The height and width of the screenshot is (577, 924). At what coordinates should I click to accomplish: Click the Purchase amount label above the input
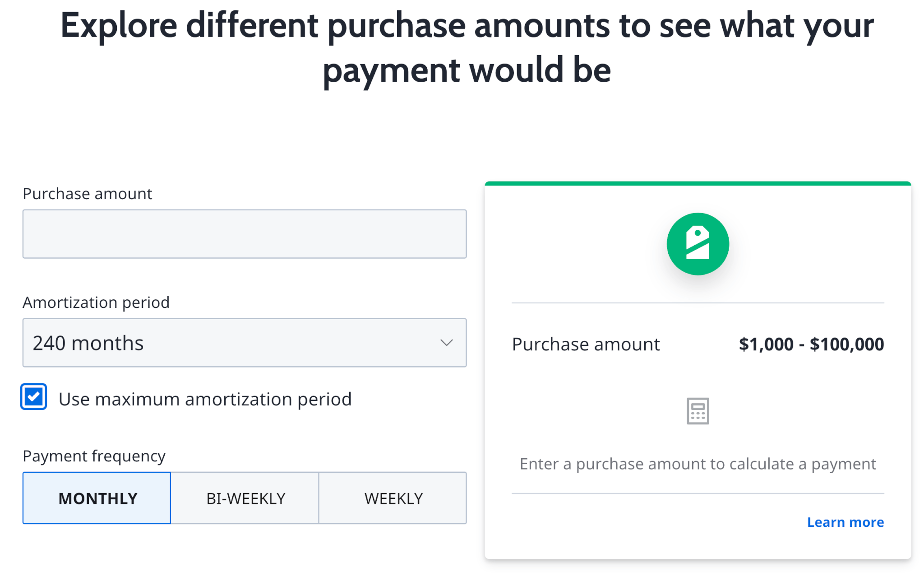coord(87,194)
